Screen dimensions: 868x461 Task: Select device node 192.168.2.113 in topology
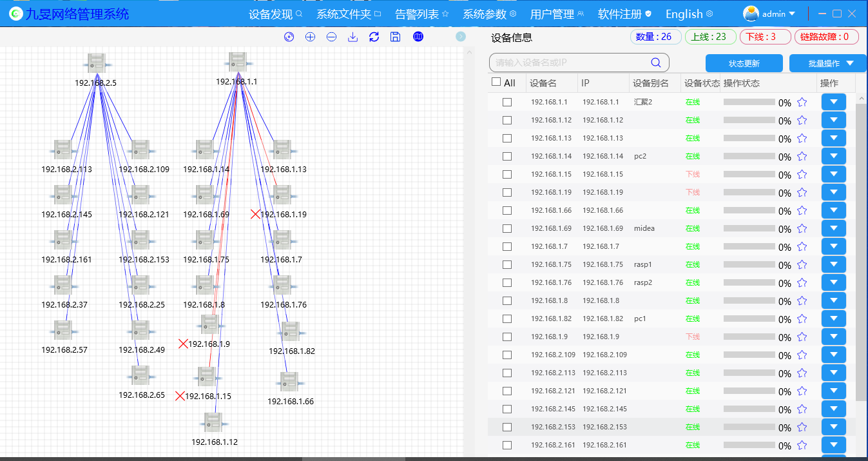[x=63, y=150]
